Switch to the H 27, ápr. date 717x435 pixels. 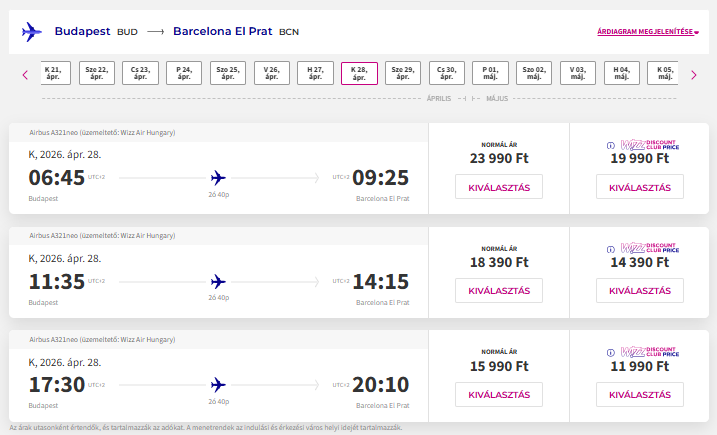click(x=315, y=74)
